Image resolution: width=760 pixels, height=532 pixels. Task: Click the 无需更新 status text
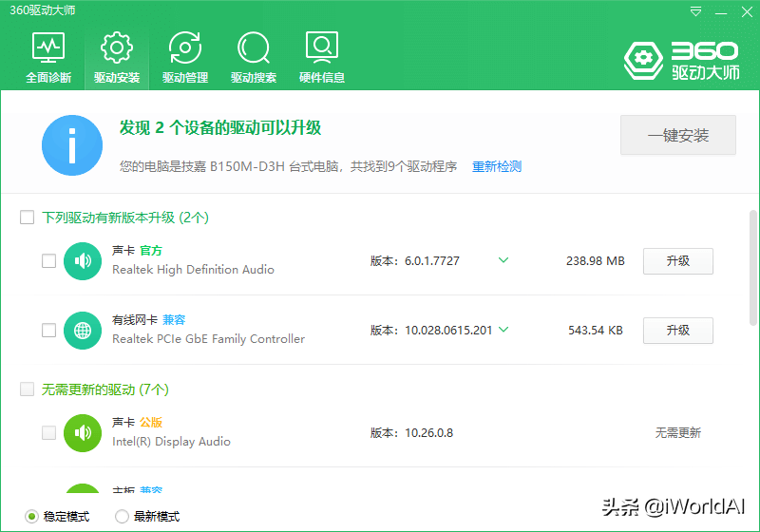pyautogui.click(x=678, y=432)
